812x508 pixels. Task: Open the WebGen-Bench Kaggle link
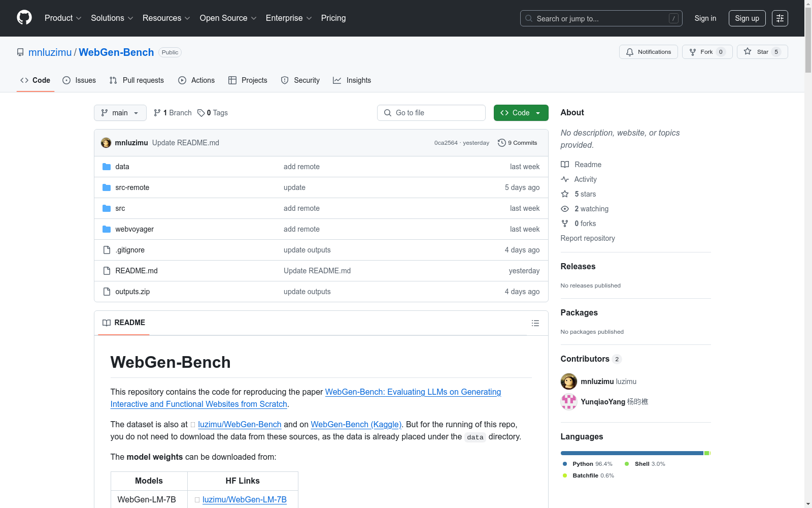(x=356, y=424)
